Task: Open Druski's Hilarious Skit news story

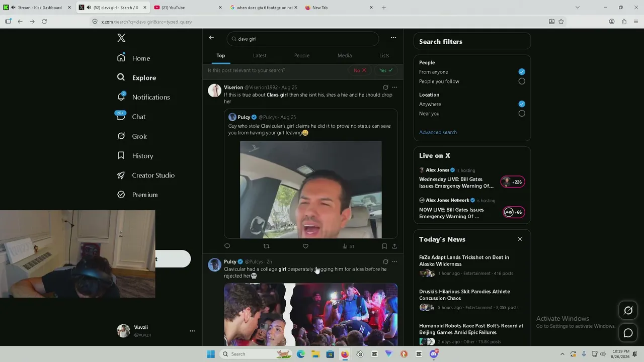Action: pyautogui.click(x=472, y=300)
